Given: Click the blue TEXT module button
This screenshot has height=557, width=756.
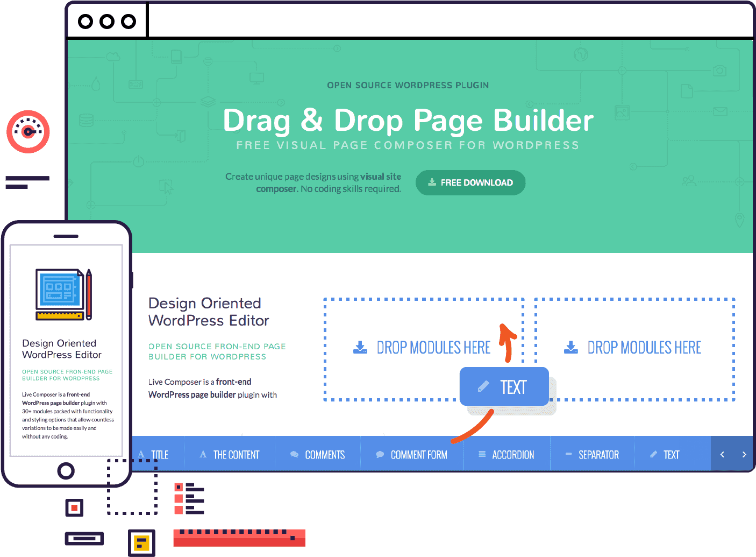Looking at the screenshot, I should coord(504,386).
